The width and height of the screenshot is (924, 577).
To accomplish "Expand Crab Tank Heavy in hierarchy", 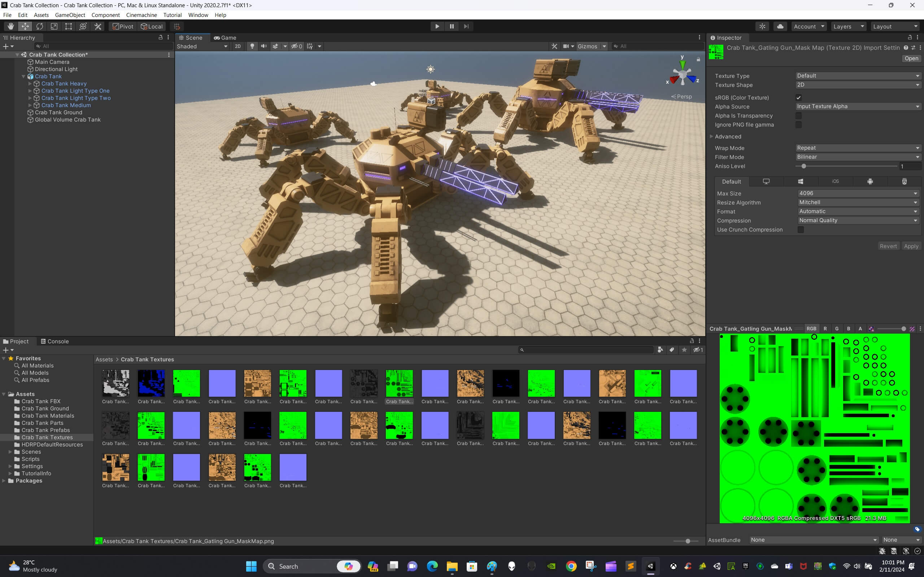I will pyautogui.click(x=30, y=84).
